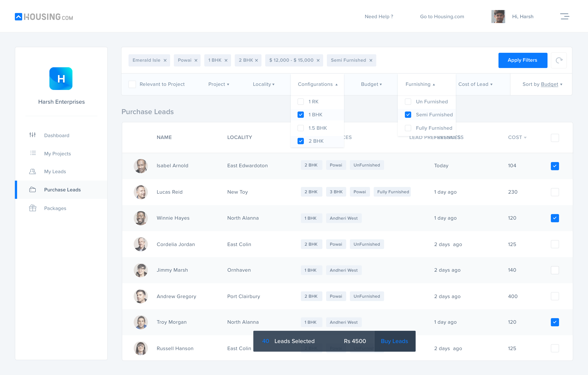
Task: Click the Buy Leads button
Action: (394, 341)
